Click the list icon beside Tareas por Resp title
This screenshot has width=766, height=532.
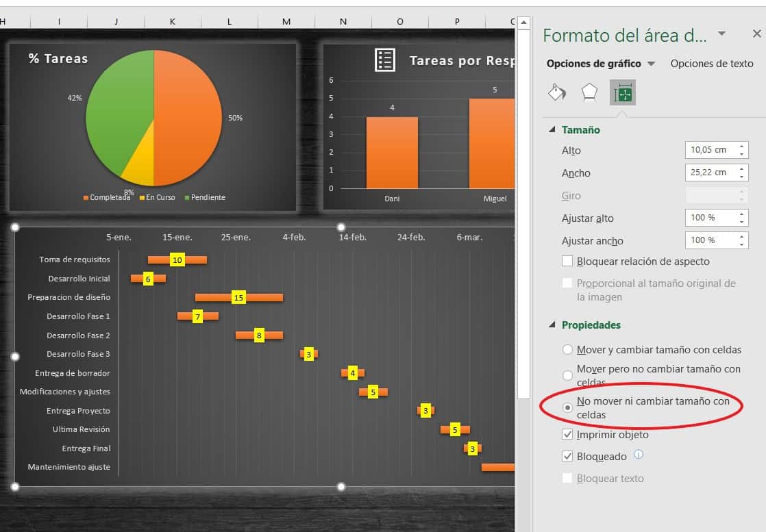pyautogui.click(x=385, y=60)
